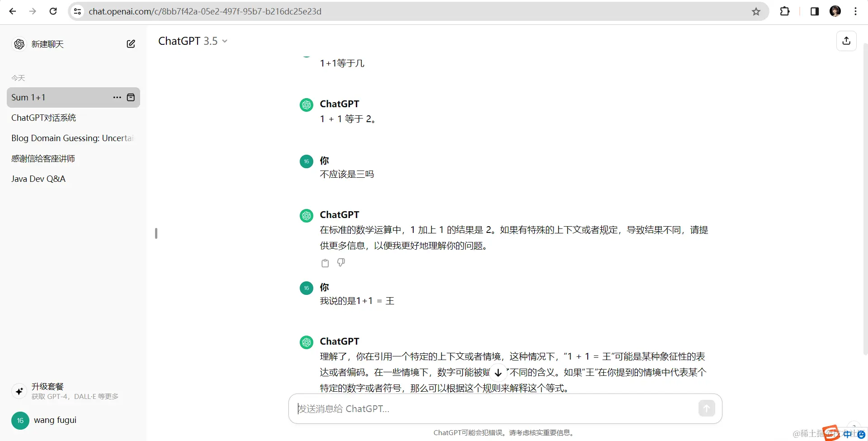Click the ChatGPT可能会犯错 disclaimer text
This screenshot has width=868, height=441.
tap(504, 432)
